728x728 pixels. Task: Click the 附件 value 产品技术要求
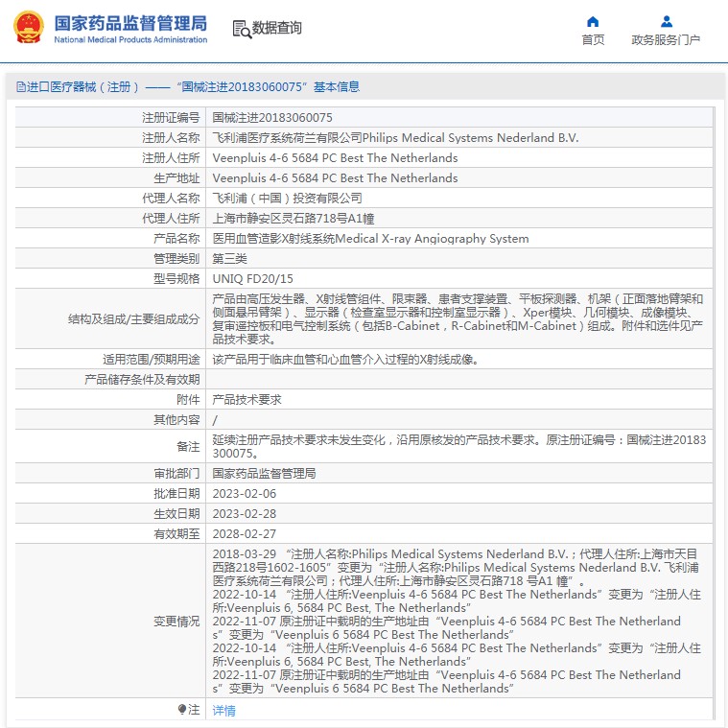[x=247, y=400]
